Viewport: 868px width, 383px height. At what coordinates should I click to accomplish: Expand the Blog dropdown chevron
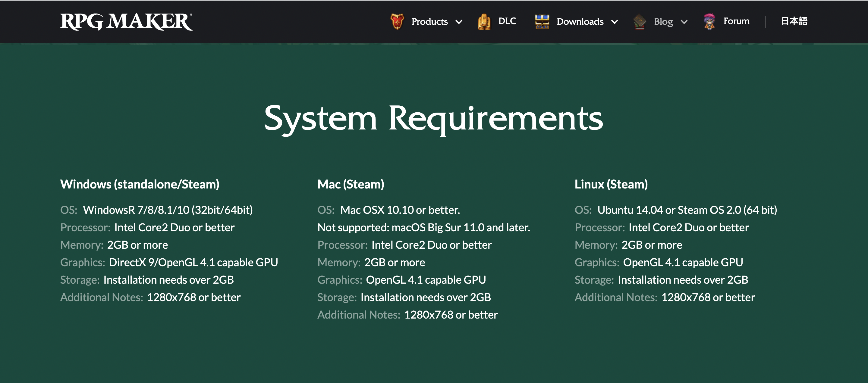coord(684,22)
